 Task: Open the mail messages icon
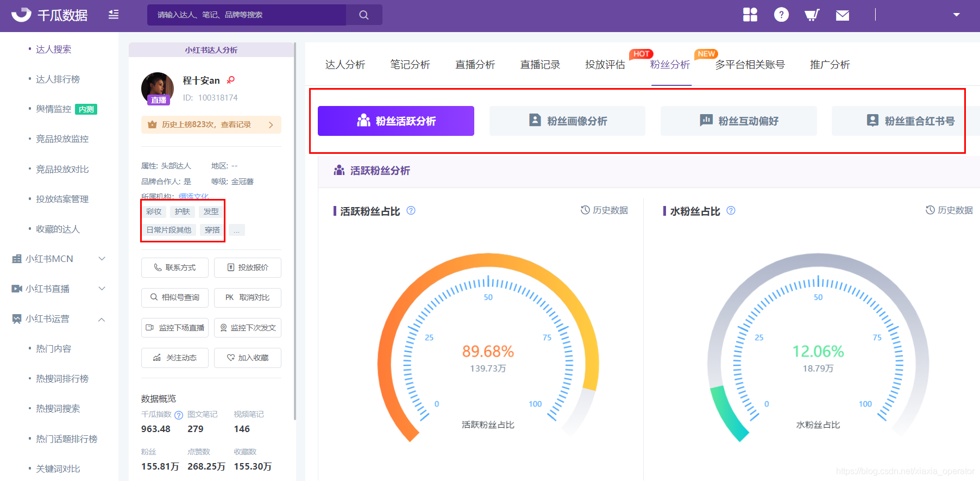tap(843, 15)
